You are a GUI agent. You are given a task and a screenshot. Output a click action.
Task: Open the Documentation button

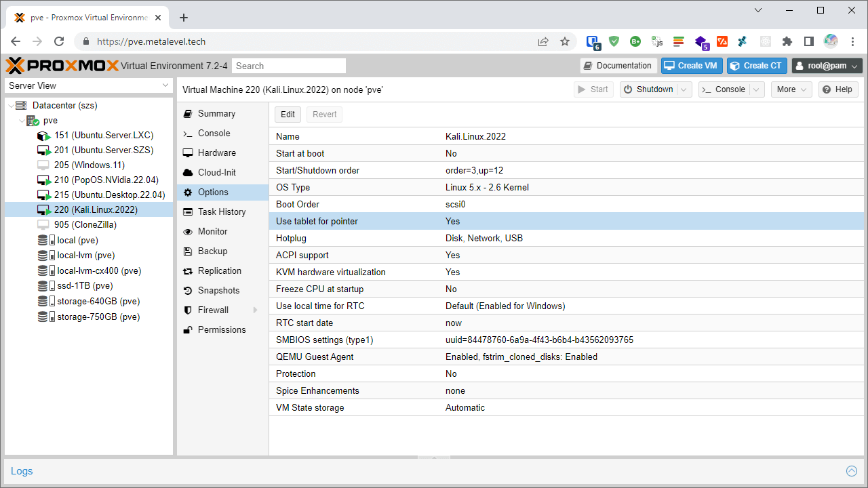coord(618,66)
